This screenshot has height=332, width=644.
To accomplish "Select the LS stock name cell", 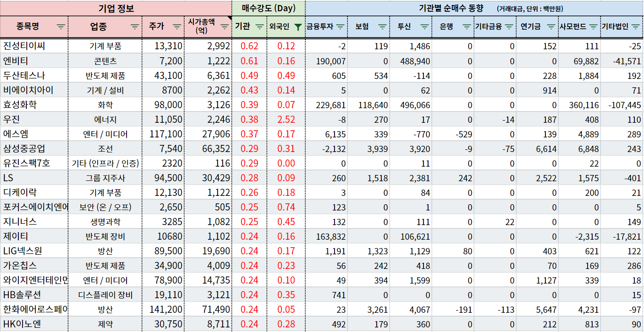I will tap(34, 177).
